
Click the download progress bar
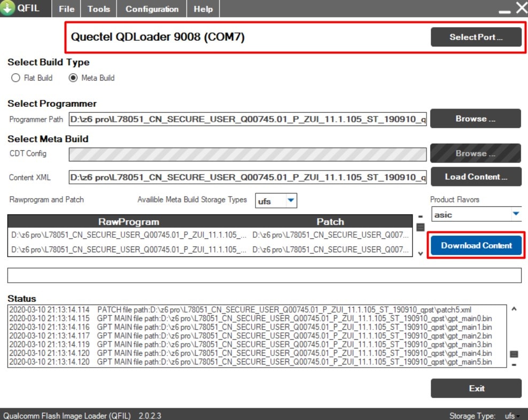(264, 275)
